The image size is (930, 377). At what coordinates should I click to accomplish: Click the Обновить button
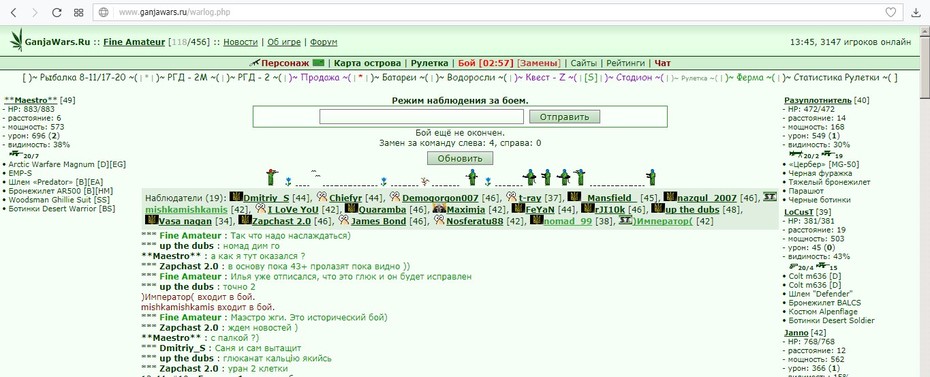tap(460, 158)
